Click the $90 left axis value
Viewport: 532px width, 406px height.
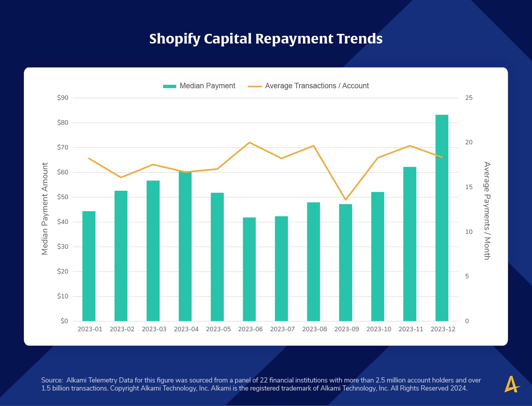(x=63, y=98)
